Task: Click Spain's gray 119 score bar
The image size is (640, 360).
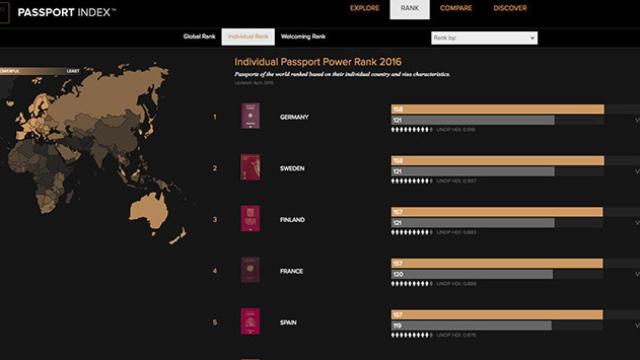Action: 471,326
